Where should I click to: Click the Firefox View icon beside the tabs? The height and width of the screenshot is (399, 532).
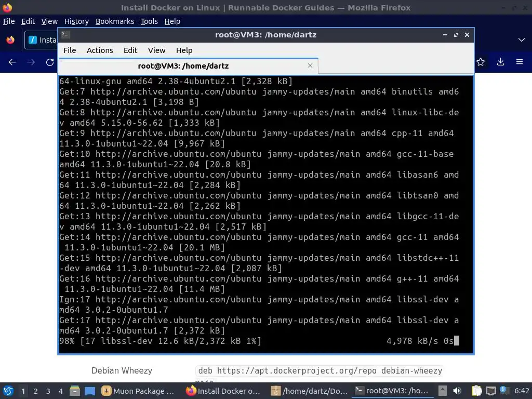point(10,39)
